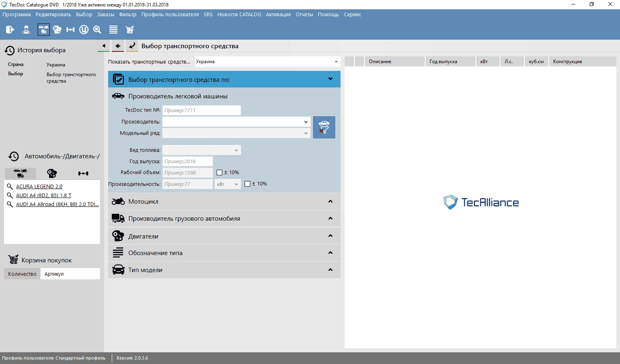
Task: Click the exit door icon in the toolbar
Action: tap(10, 30)
